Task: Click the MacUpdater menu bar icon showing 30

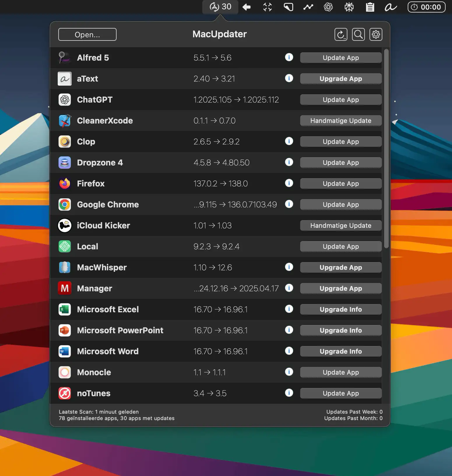Action: coord(220,7)
